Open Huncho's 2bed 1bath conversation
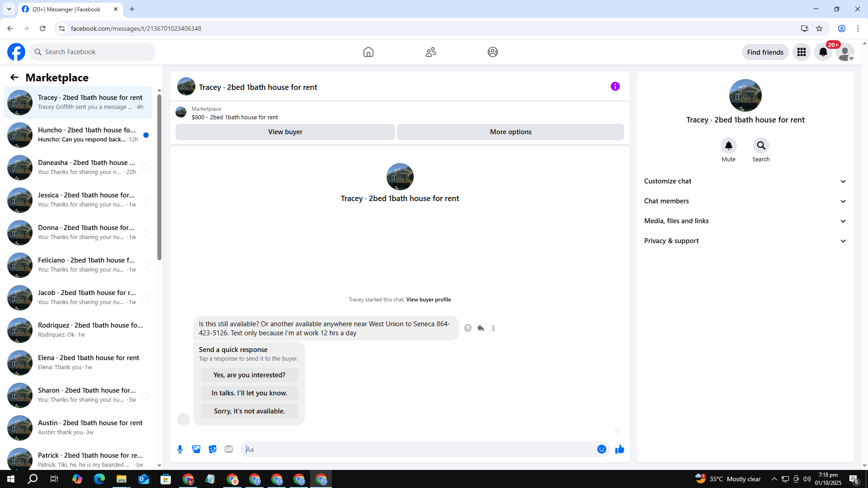This screenshot has height=488, width=868. tap(78, 135)
